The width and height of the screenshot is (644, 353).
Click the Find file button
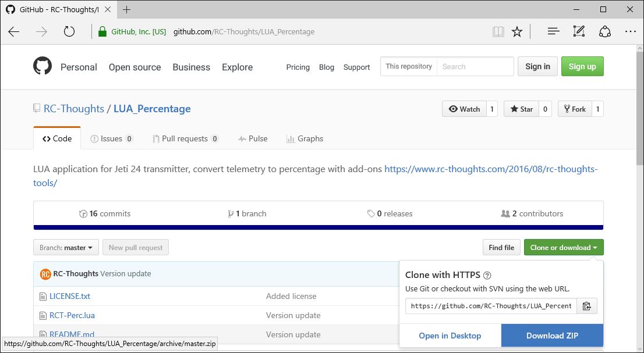coord(501,247)
